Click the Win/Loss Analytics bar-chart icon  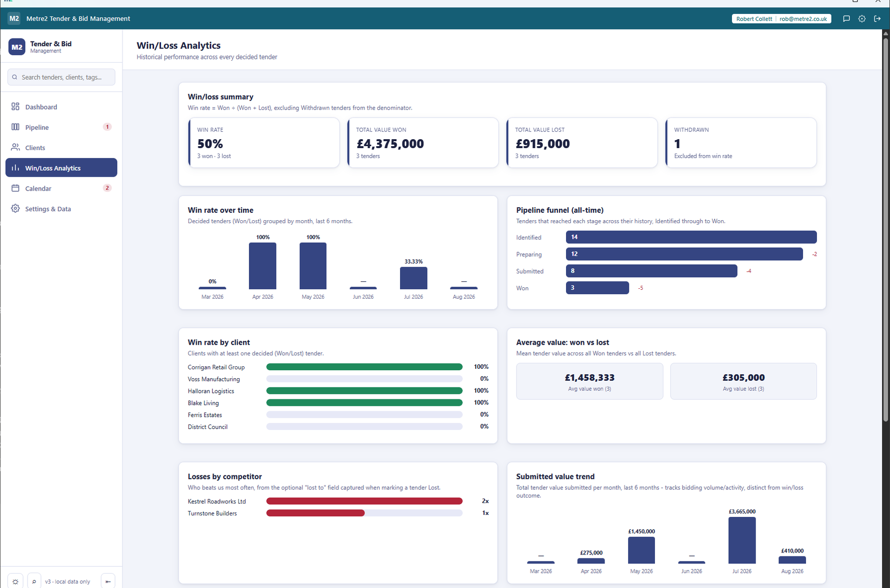pyautogui.click(x=15, y=168)
